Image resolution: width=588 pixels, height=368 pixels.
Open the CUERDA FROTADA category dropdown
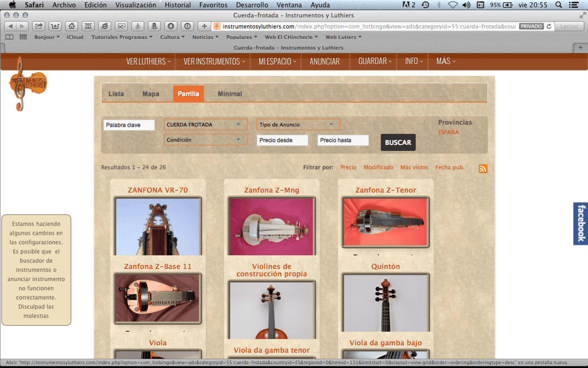click(x=205, y=125)
